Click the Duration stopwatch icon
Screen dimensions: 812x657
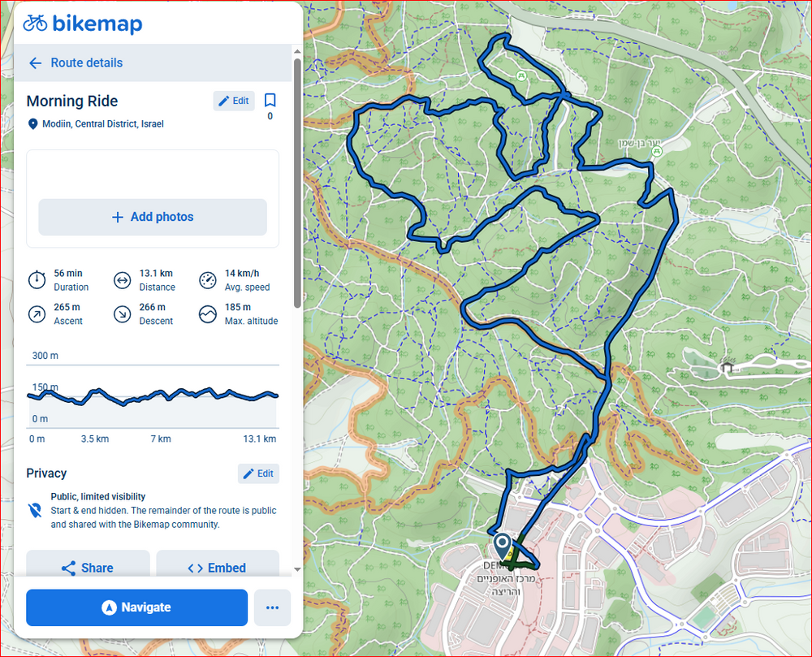coord(37,280)
